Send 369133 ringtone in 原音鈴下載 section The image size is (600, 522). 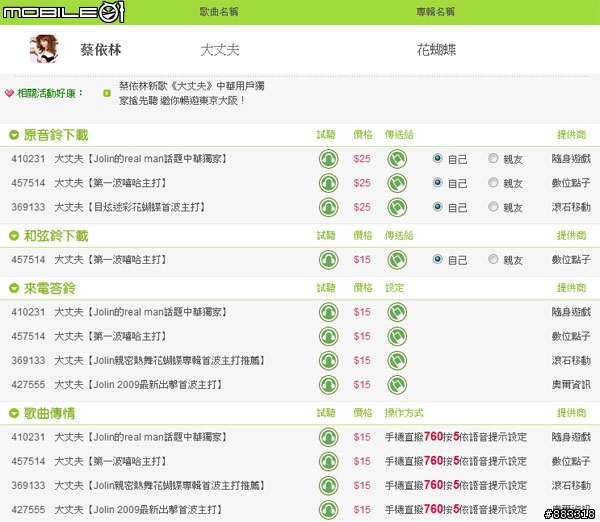[x=397, y=207]
